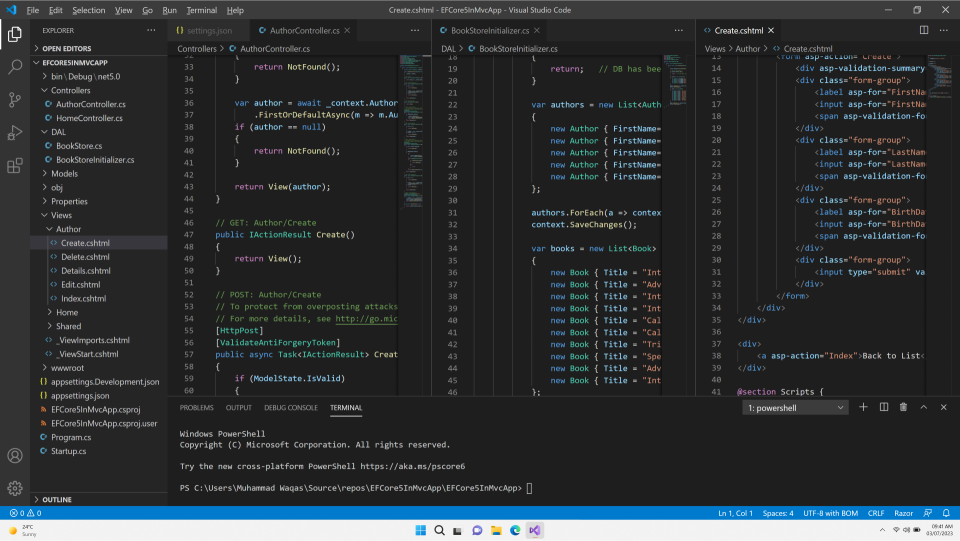Click the Visual Studio icon in the taskbar

point(535,530)
